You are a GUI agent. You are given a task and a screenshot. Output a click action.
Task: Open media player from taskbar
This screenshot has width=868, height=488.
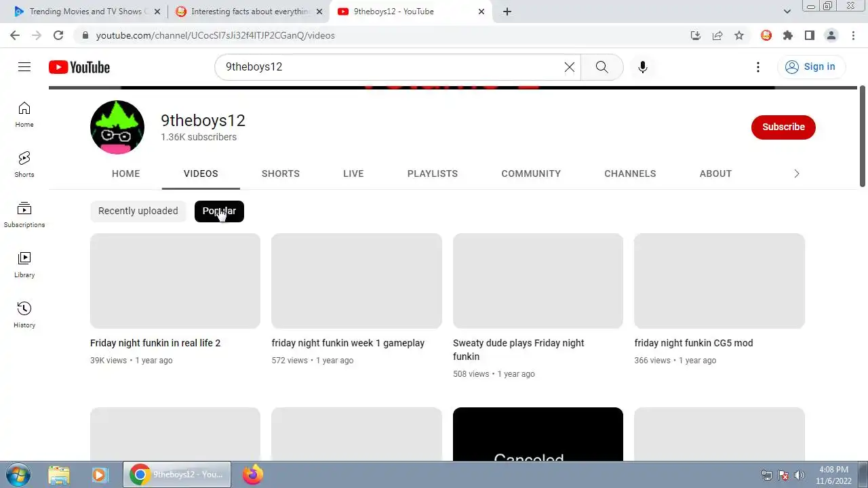click(x=100, y=474)
